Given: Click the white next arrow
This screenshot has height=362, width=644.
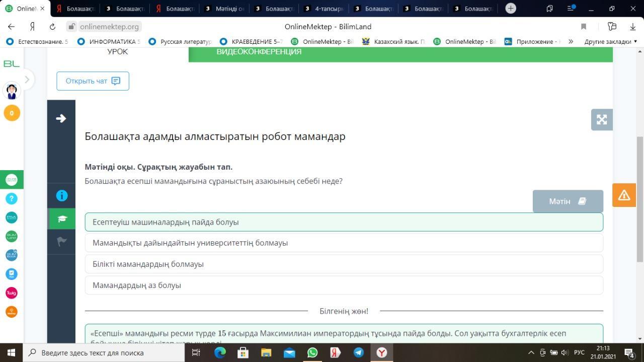Looking at the screenshot, I should tap(61, 118).
